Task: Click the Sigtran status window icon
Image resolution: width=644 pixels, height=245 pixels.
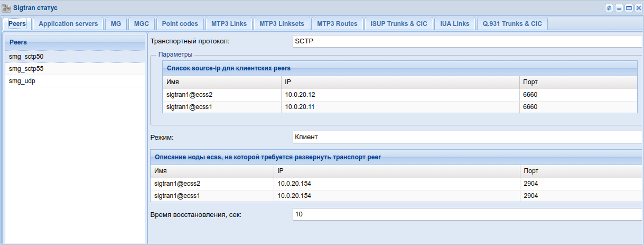Action: point(6,8)
